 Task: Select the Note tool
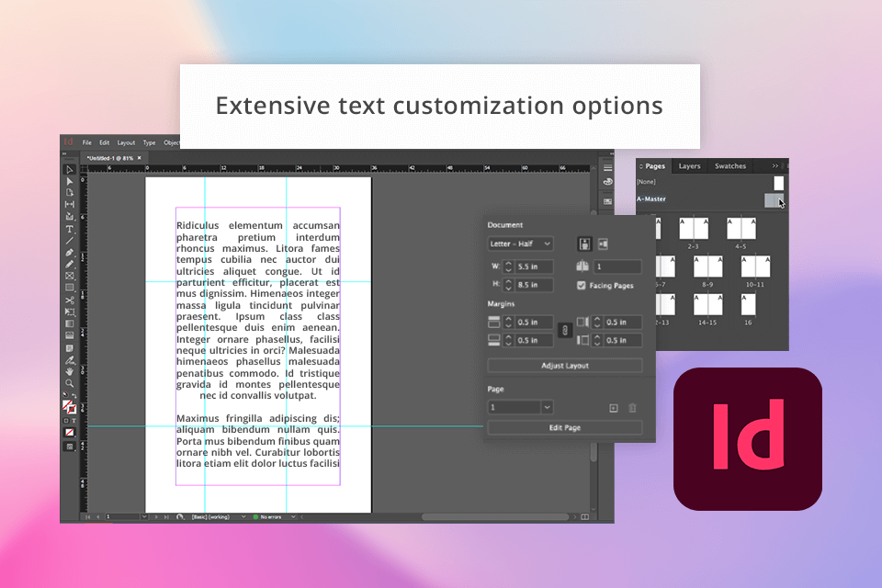click(x=69, y=348)
